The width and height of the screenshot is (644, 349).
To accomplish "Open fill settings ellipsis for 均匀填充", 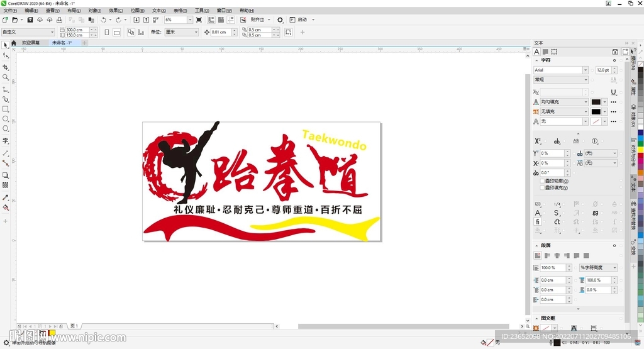I will click(613, 102).
